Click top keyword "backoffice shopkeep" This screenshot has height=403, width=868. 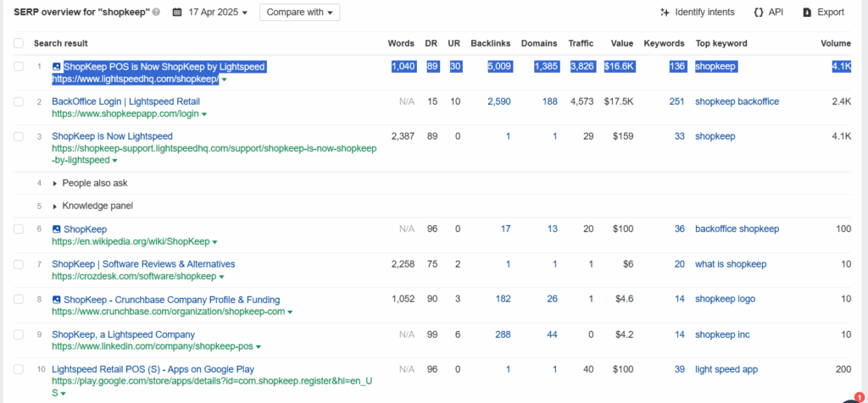(x=737, y=229)
